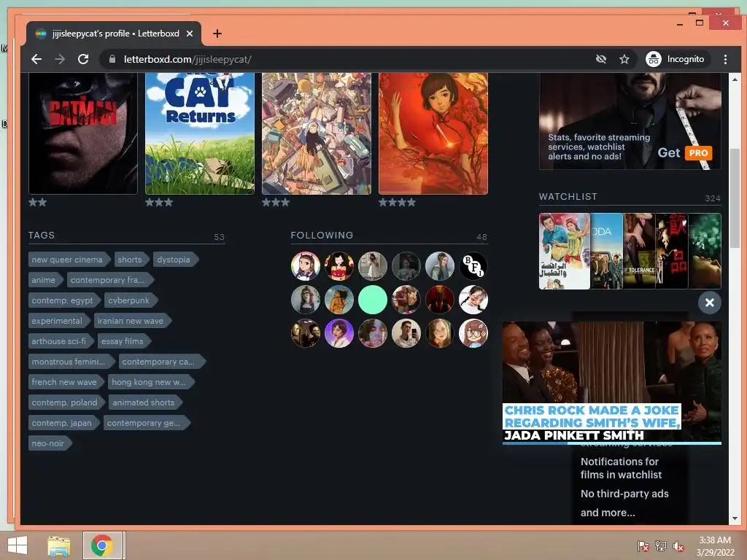The width and height of the screenshot is (747, 560).
Task: Open File Explorer from the taskbar
Action: tap(58, 545)
